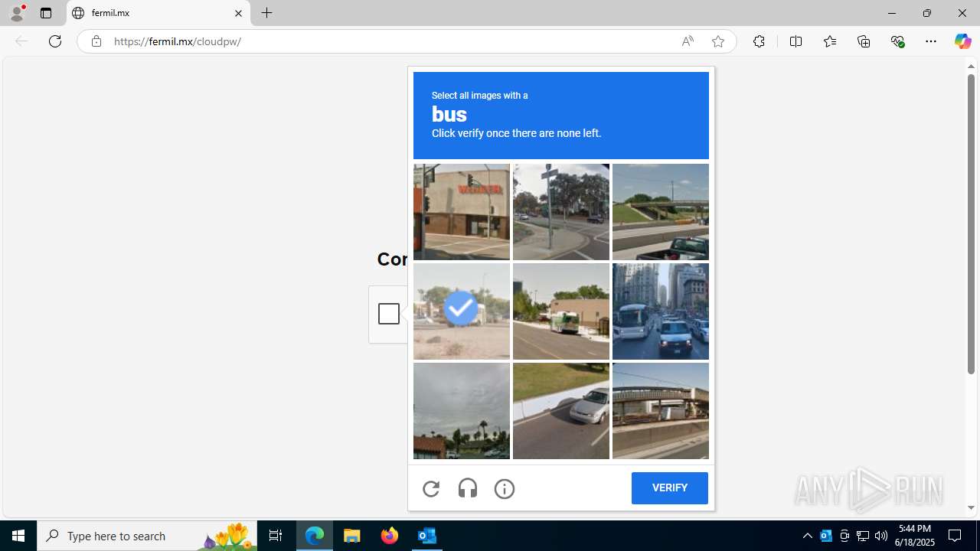The width and height of the screenshot is (980, 551).
Task: Select the city traffic bus image tile
Action: tap(661, 311)
